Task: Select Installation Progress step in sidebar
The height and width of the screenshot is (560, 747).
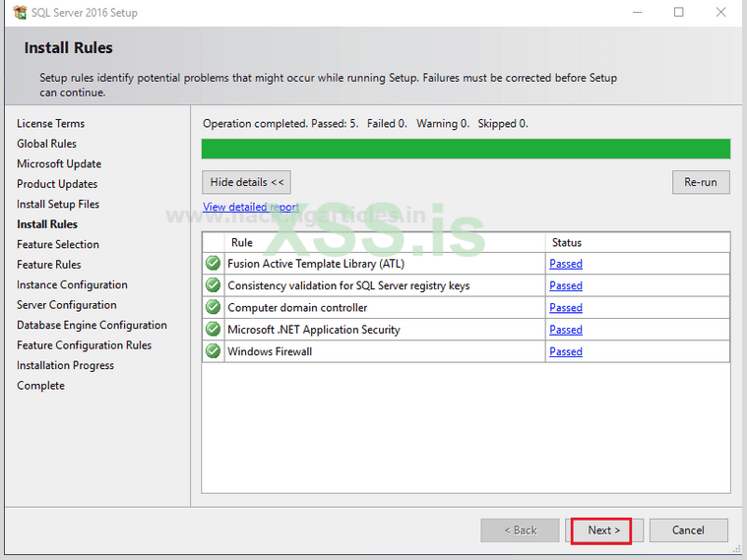Action: coord(65,365)
